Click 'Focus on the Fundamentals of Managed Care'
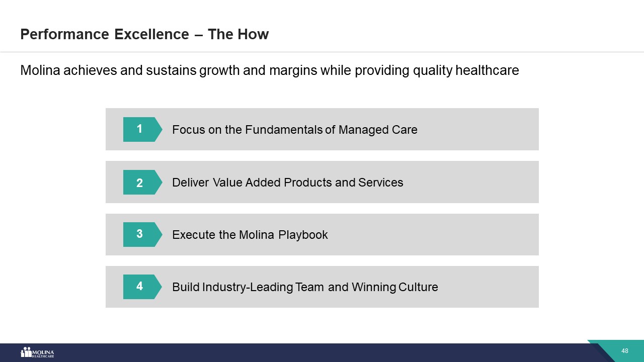Screen dimensions: 644x362 (x=294, y=130)
